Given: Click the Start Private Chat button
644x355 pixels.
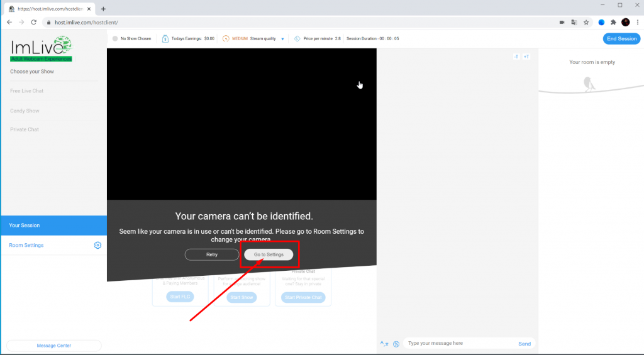Looking at the screenshot, I should 303,298.
